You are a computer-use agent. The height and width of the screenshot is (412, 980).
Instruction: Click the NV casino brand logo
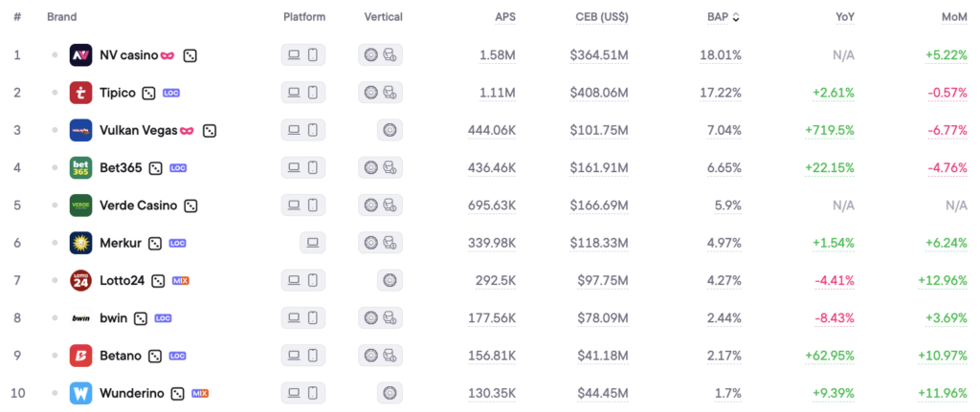(80, 54)
